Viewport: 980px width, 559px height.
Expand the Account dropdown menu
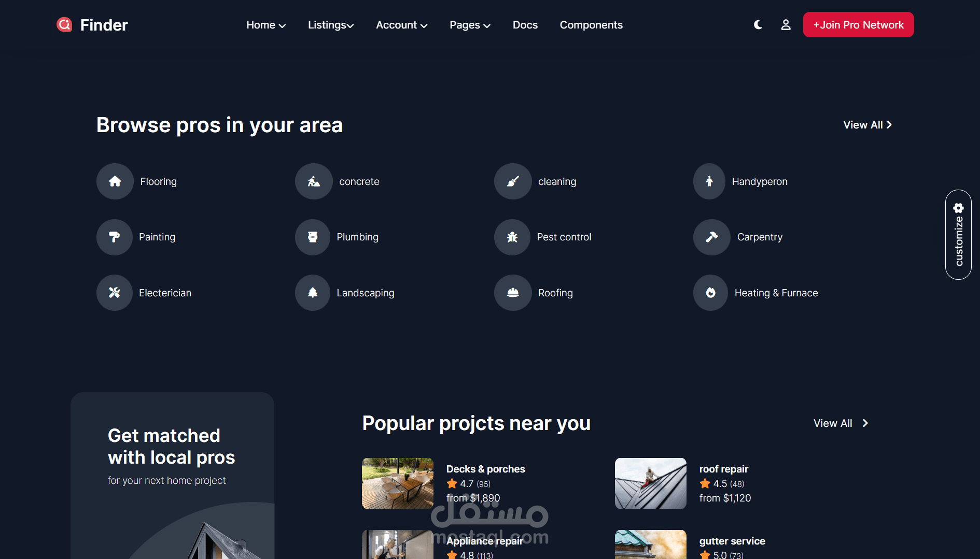(402, 25)
